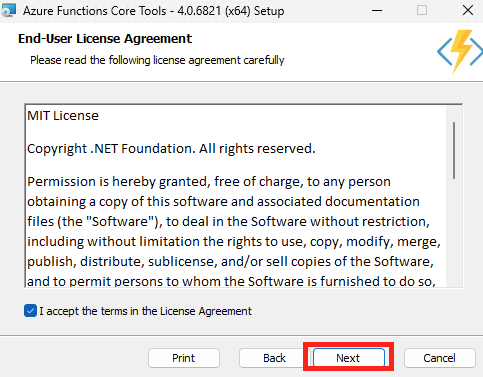This screenshot has width=483, height=377.
Task: Click the license text scrollbar thumb
Action: pyautogui.click(x=454, y=150)
